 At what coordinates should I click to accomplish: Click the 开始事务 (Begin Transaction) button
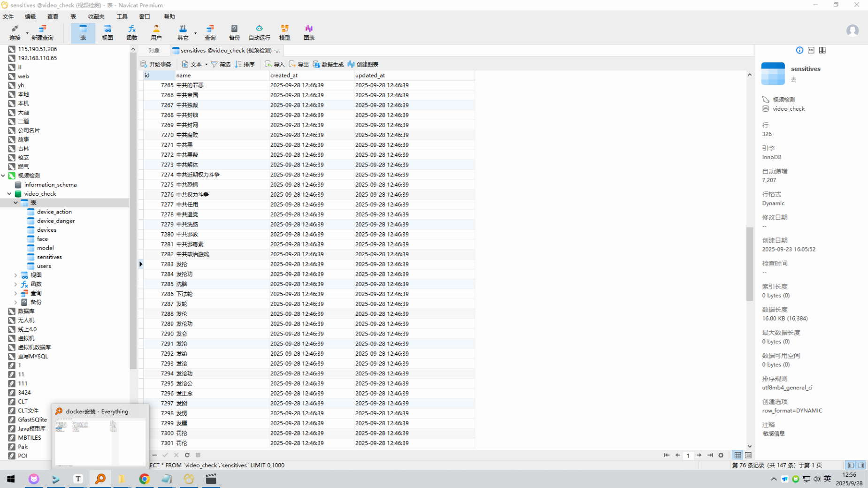click(156, 64)
